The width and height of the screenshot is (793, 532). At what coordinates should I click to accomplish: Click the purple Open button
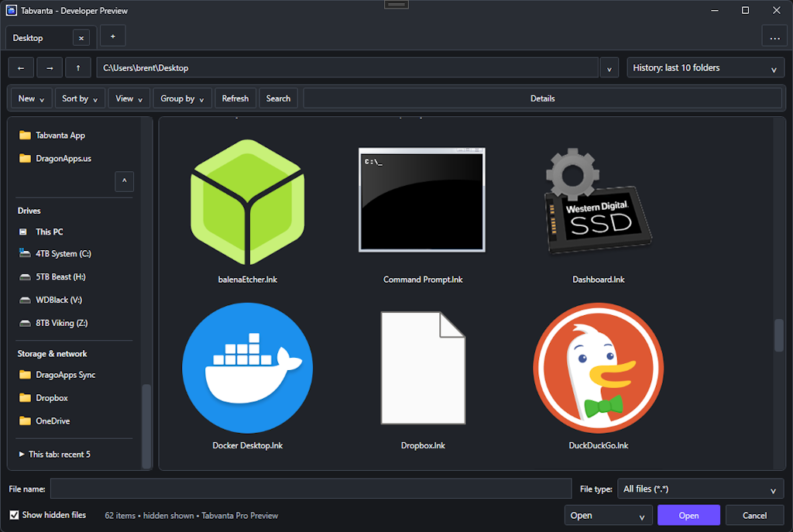click(x=688, y=515)
